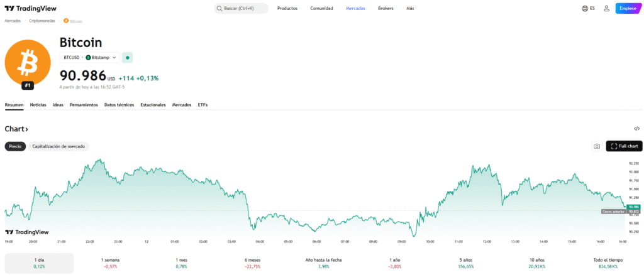Switch to the Noticias tab

point(38,104)
